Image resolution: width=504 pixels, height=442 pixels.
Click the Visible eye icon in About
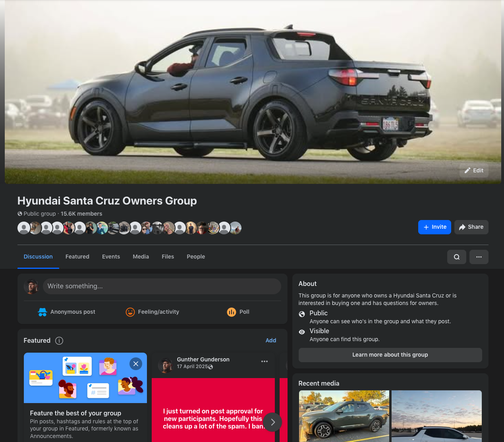302,332
